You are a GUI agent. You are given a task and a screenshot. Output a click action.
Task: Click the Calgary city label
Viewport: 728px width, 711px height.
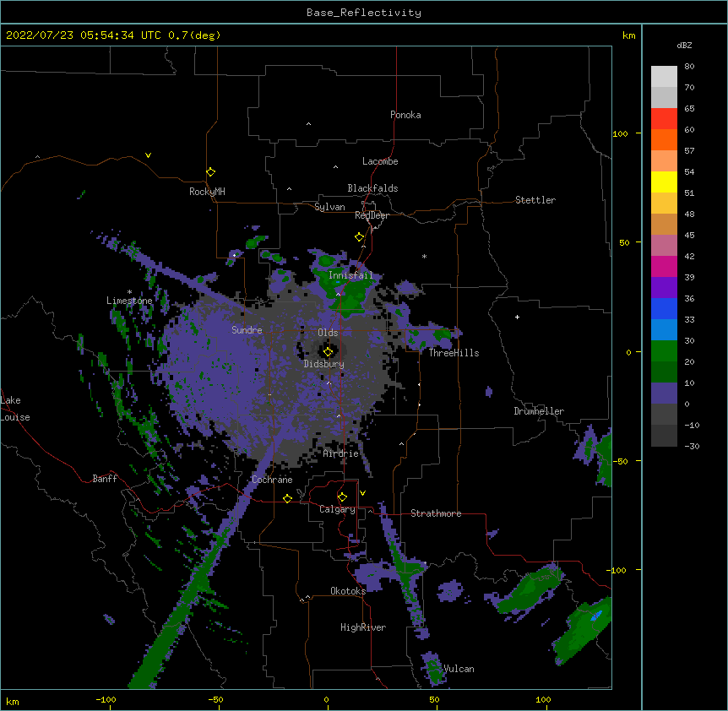(x=338, y=509)
